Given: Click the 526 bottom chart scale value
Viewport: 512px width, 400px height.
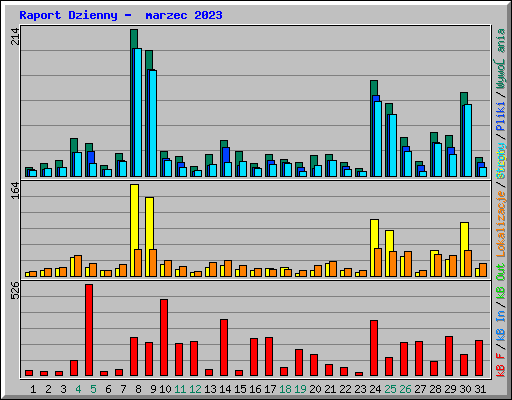Looking at the screenshot, I should 15,291.
